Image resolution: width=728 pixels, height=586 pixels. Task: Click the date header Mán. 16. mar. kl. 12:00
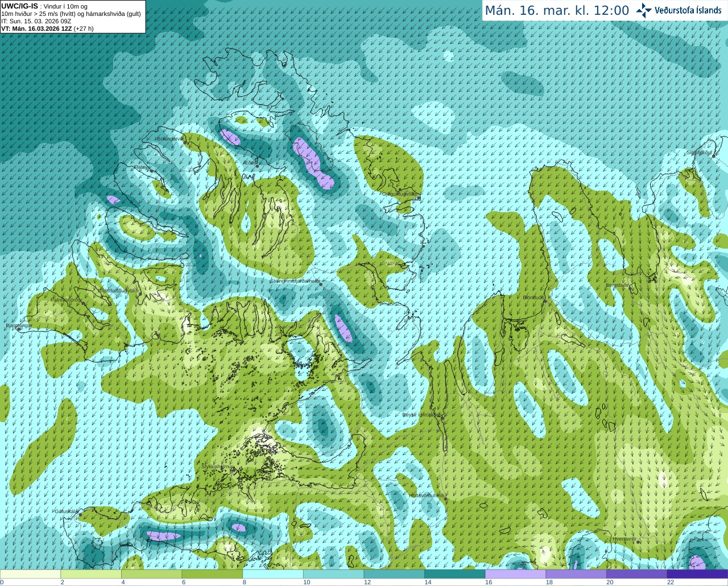coord(557,11)
